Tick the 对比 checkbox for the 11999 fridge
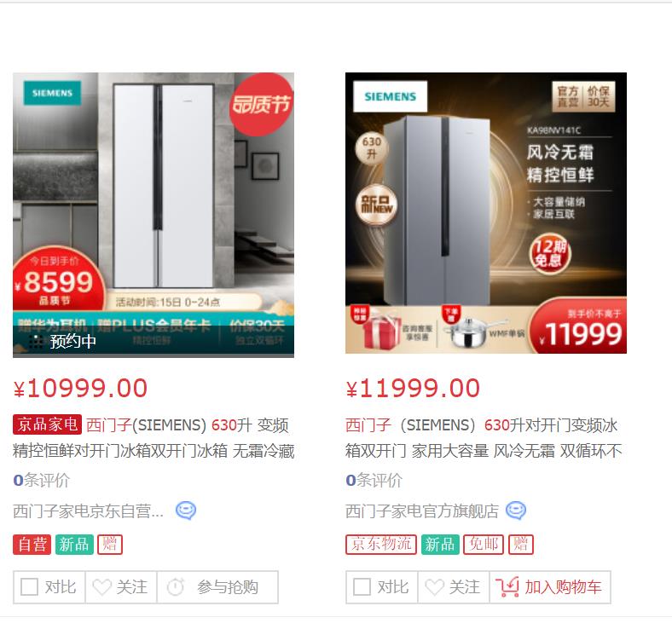The image size is (672, 629). tap(362, 587)
